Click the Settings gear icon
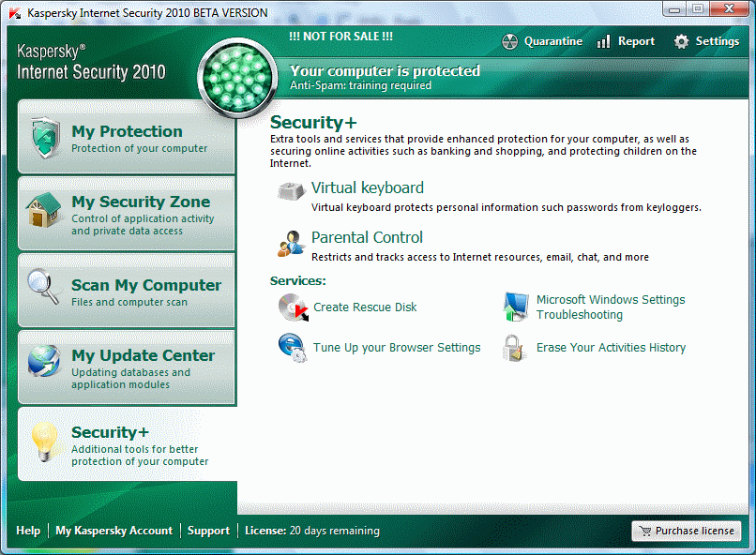756x555 pixels. pos(681,41)
